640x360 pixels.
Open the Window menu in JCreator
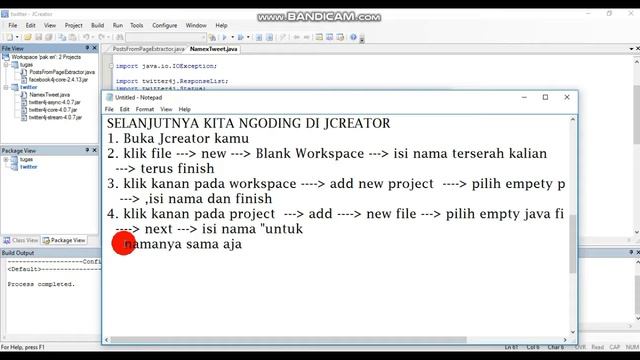tap(196, 25)
